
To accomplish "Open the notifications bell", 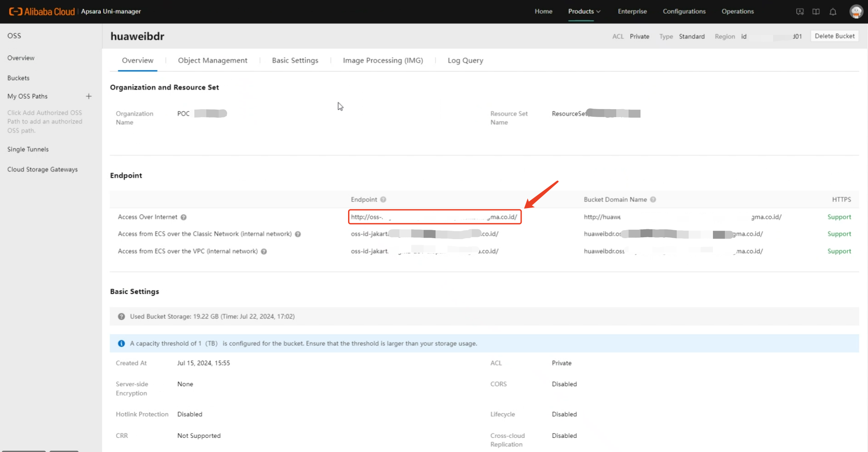I will (833, 11).
